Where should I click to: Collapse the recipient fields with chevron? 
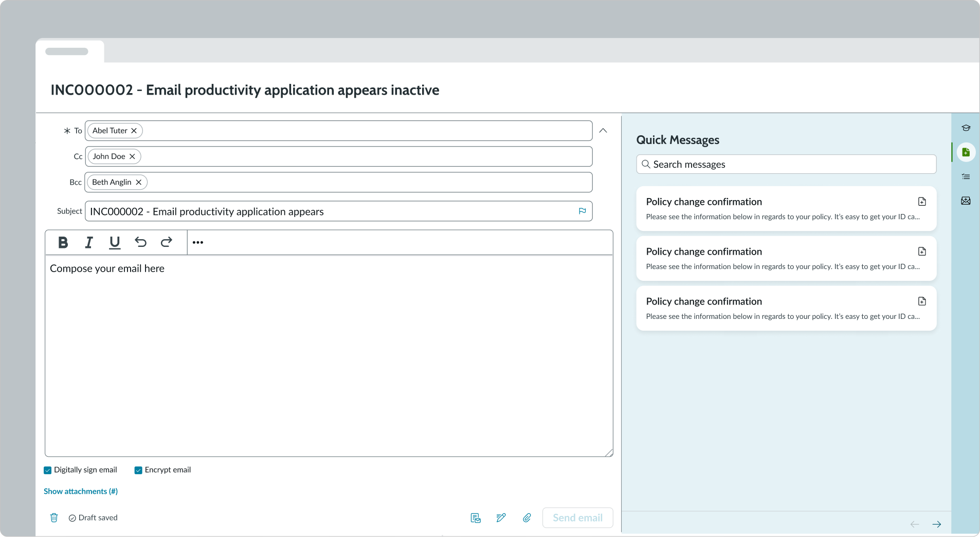point(603,131)
